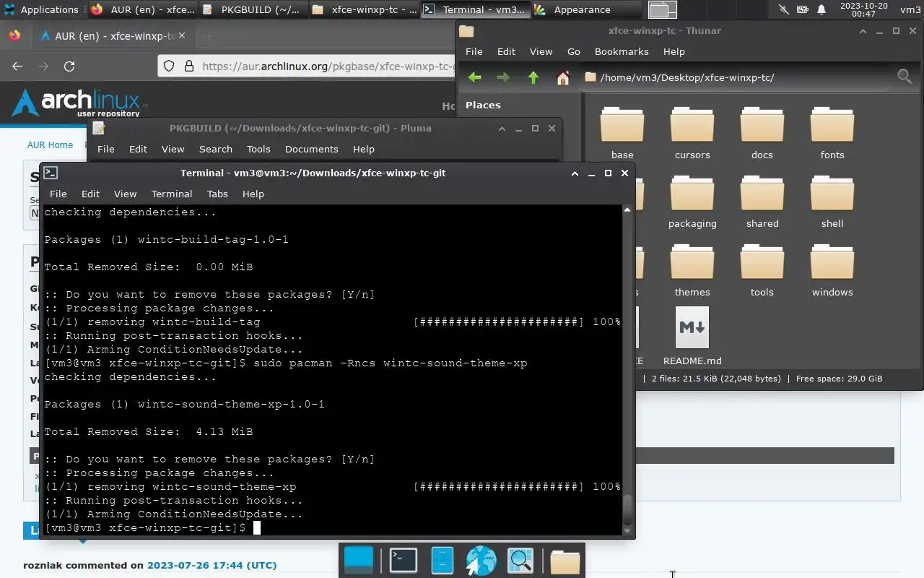Click the workspace switcher in the top panel

coord(662,9)
